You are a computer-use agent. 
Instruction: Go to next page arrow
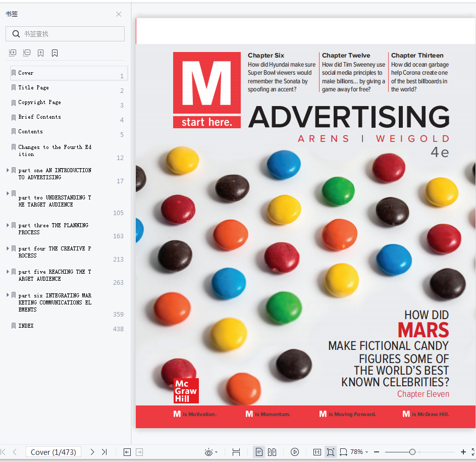92,452
